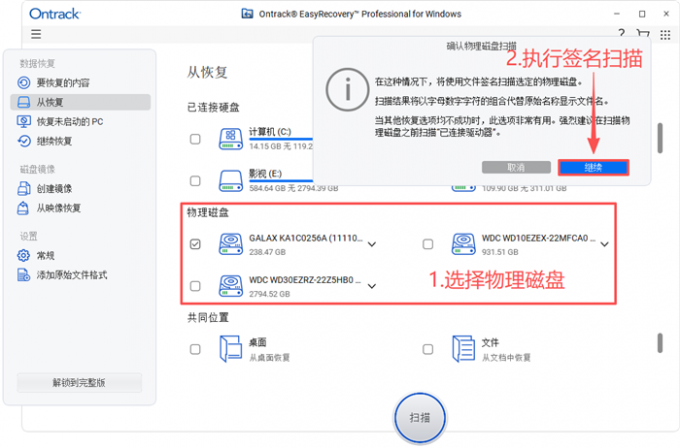Screen dimensions: 680x448
Task: Click the lower vertical scrollbar thumb
Action: [x=660, y=343]
